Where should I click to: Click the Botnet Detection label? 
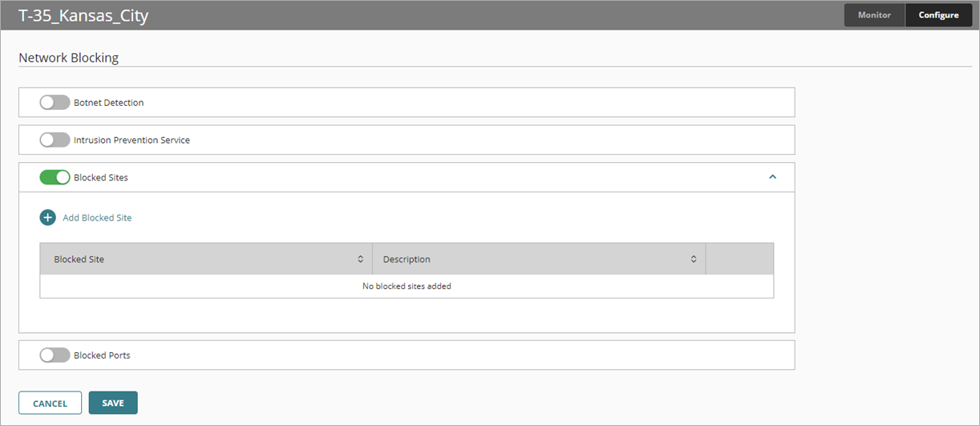(109, 103)
